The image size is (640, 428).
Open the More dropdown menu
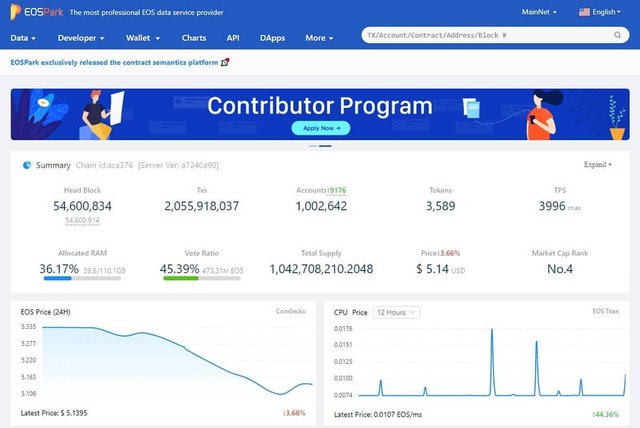(319, 38)
